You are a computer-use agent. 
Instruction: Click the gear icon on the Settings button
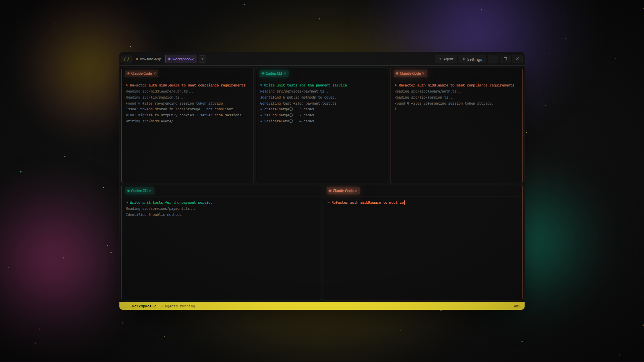464,59
